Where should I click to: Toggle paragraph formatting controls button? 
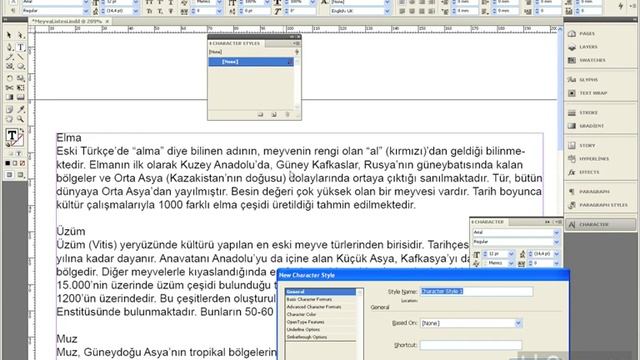[13, 10]
